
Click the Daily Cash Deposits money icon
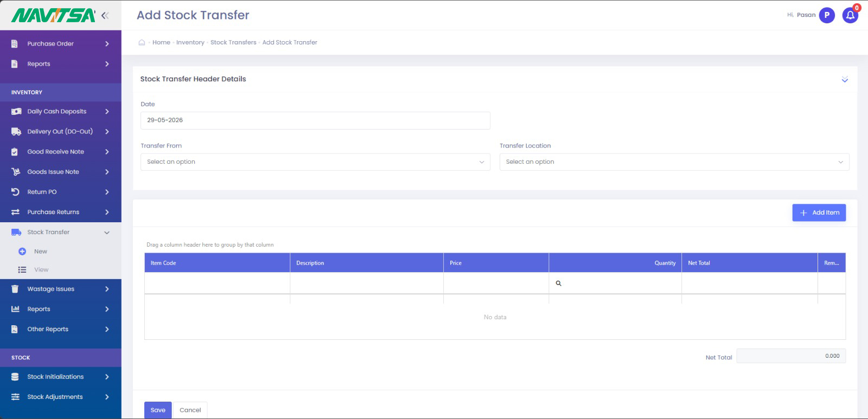point(16,112)
